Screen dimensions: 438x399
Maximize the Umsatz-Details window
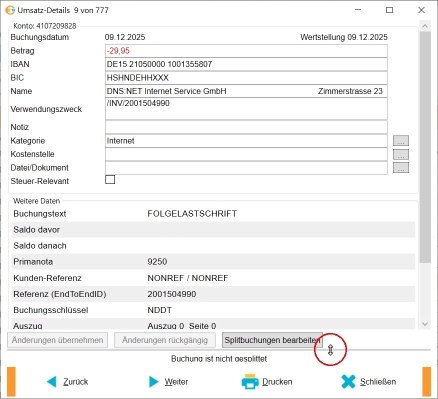coord(389,10)
